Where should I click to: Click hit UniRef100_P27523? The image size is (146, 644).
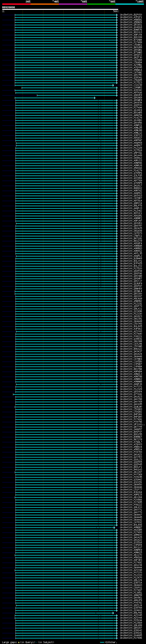[131, 82]
